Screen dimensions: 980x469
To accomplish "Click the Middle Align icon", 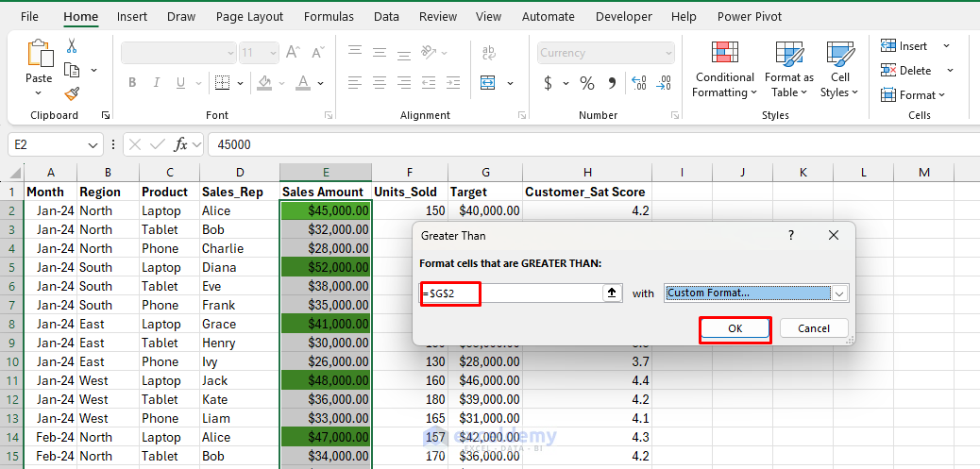I will 380,51.
